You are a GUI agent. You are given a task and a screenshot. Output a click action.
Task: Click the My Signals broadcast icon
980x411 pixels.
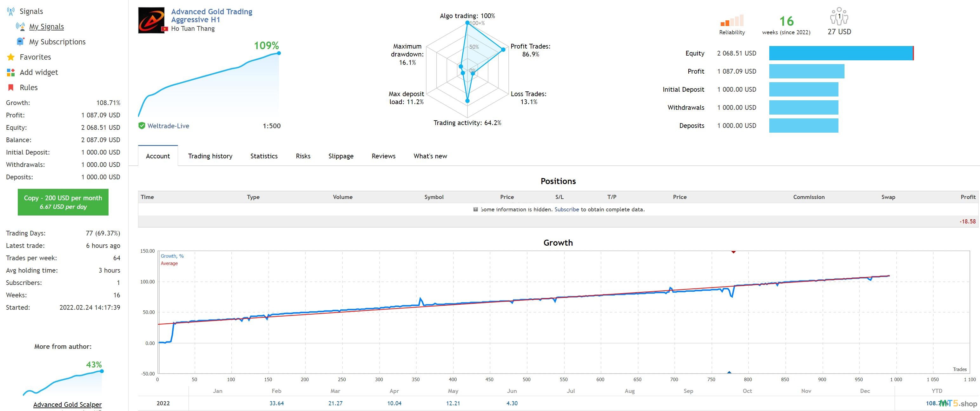20,27
